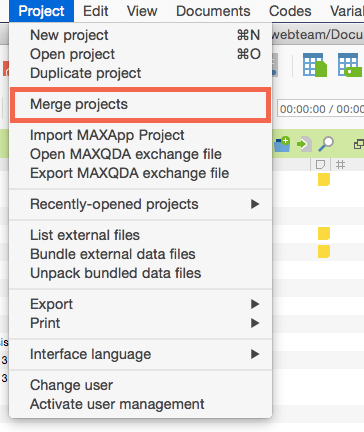Click the table with green document icon

[x=315, y=65]
